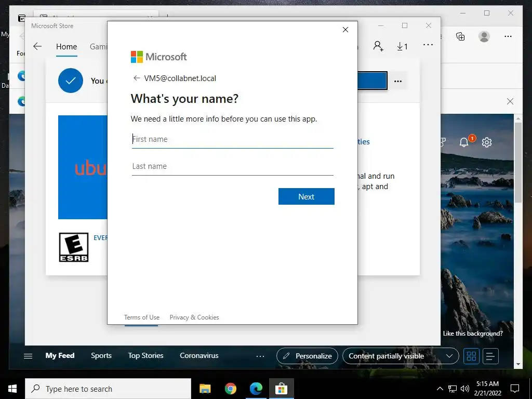Viewport: 532px width, 399px height.
Task: Open the volume tray icon
Action: click(465, 389)
